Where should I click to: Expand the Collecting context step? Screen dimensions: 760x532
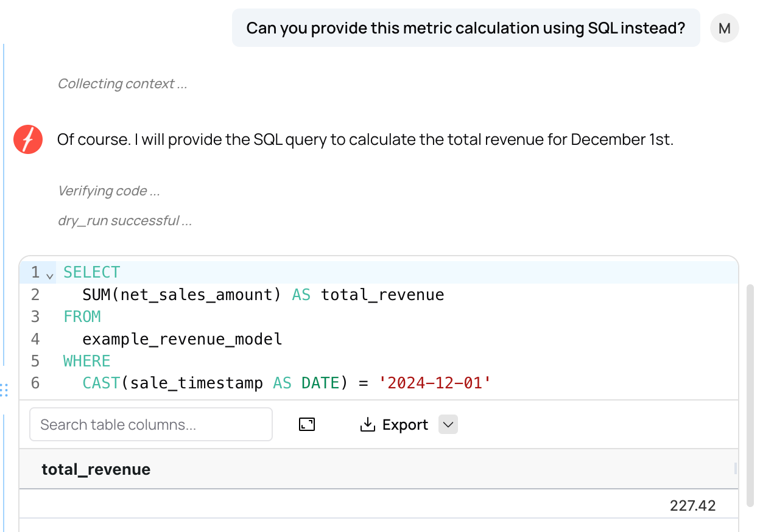[122, 84]
